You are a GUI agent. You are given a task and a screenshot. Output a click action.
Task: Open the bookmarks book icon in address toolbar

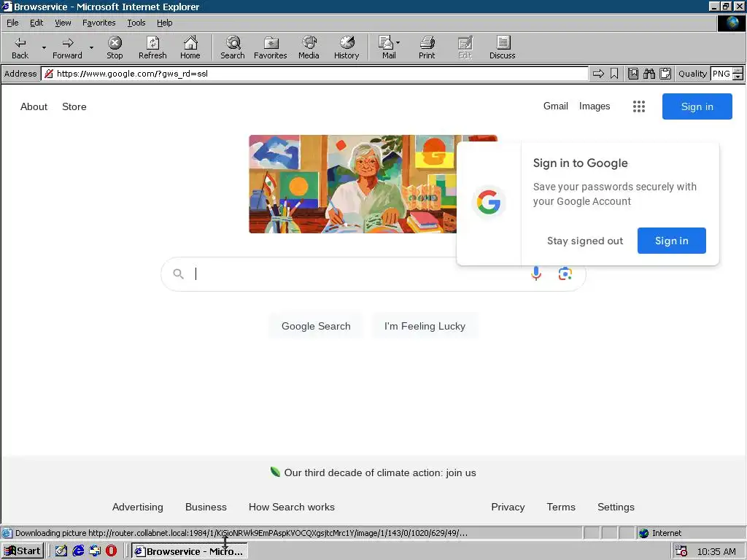633,74
